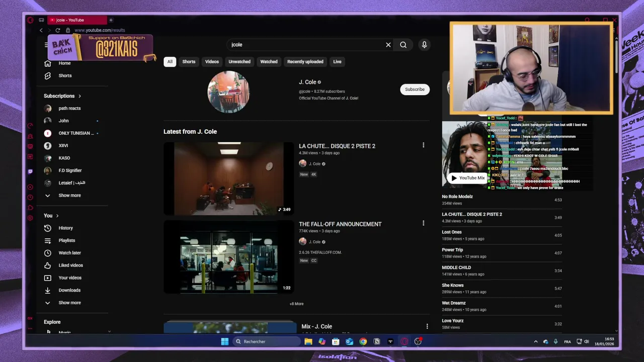Open Twitch icon in Opera sidebar

pos(30,171)
